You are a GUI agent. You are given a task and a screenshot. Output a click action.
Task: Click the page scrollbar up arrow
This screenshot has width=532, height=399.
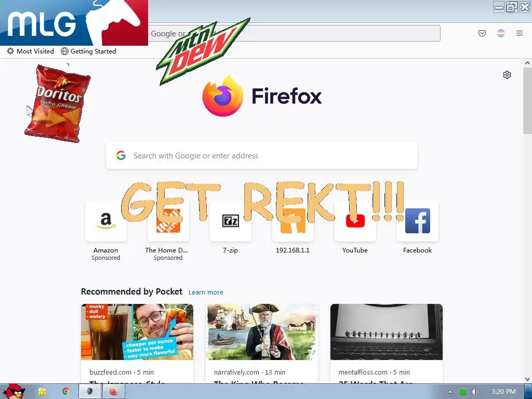527,63
